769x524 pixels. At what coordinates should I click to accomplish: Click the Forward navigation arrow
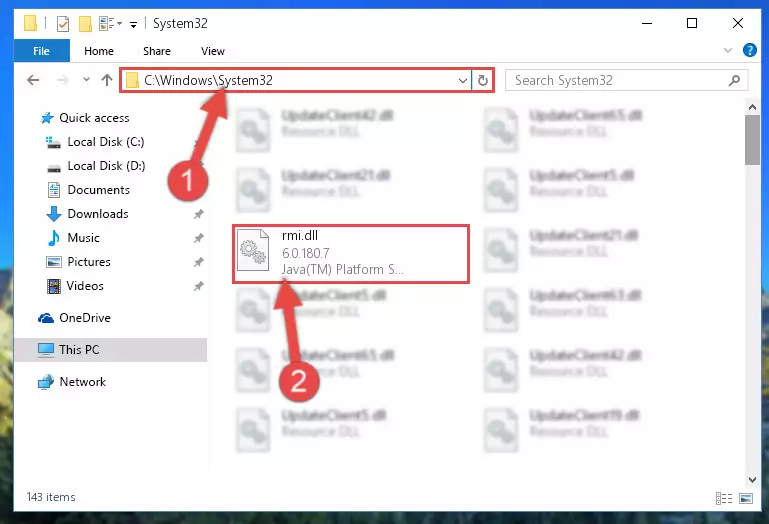tap(62, 80)
